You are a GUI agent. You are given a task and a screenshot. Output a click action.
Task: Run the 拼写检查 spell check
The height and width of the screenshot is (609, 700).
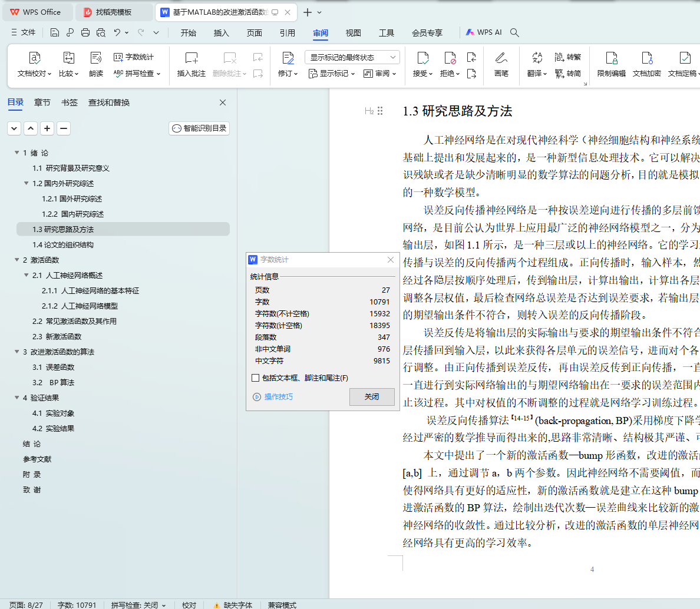coord(137,73)
